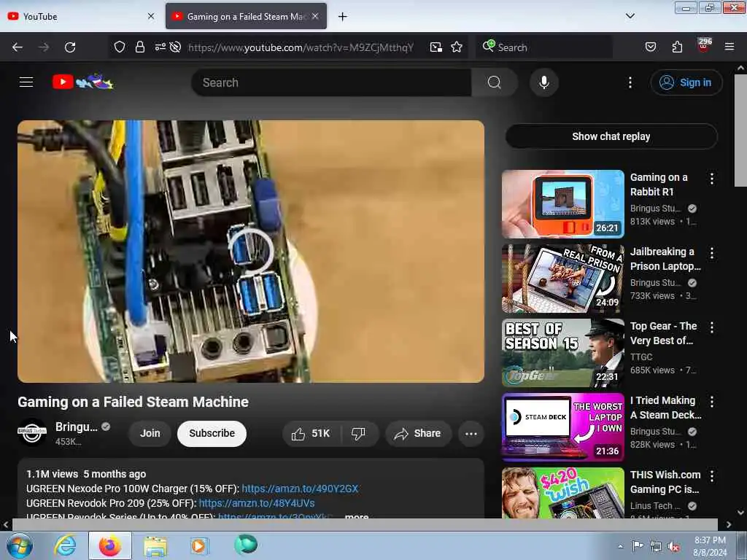Click the YouTube search magnifier button

tap(495, 82)
